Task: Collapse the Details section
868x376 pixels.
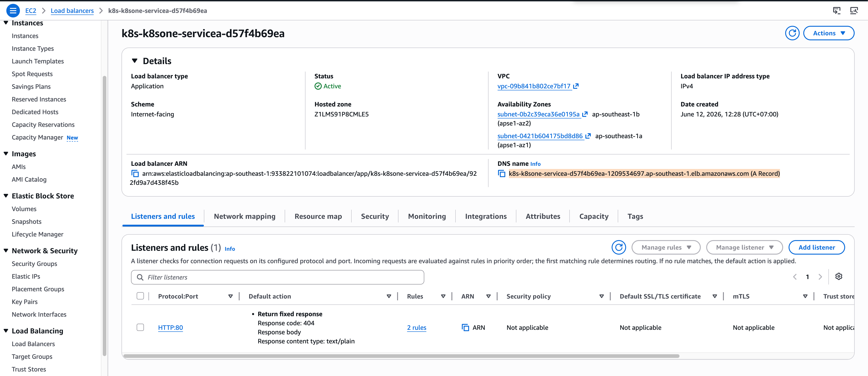Action: point(134,61)
